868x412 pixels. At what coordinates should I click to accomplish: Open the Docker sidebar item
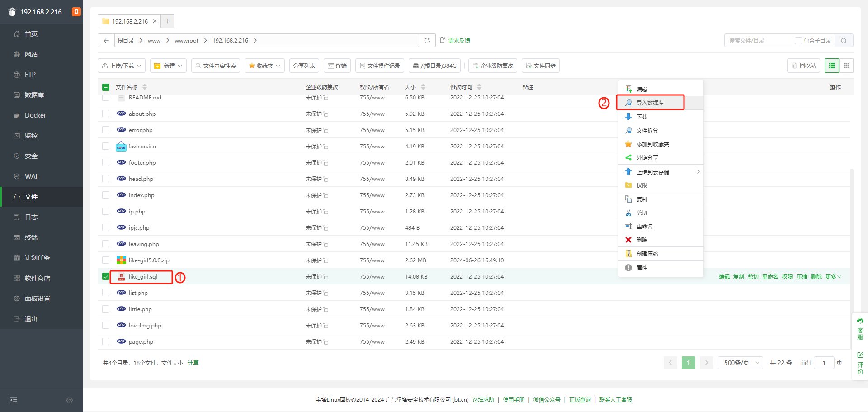pos(41,115)
